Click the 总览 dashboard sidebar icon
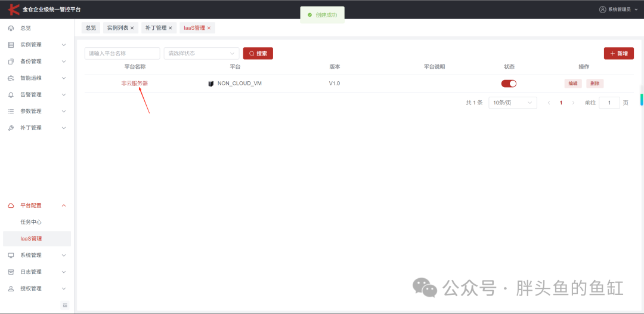Screen dimensions: 644x314 [11, 28]
